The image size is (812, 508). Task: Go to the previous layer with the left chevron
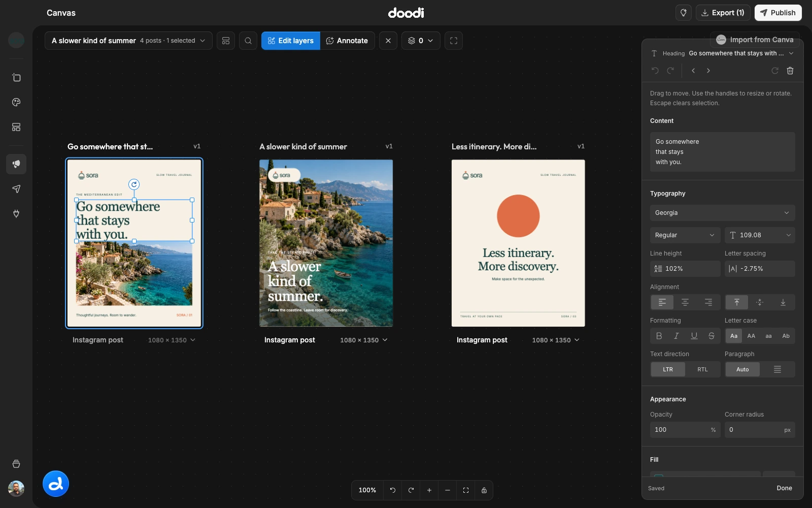tap(693, 71)
